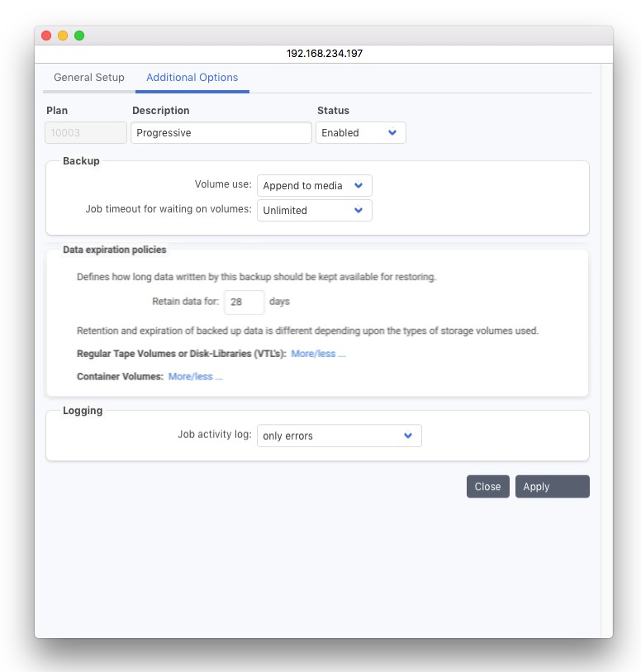Screen dimensions: 641x672
Task: Click the Retain data for days field
Action: 244,303
